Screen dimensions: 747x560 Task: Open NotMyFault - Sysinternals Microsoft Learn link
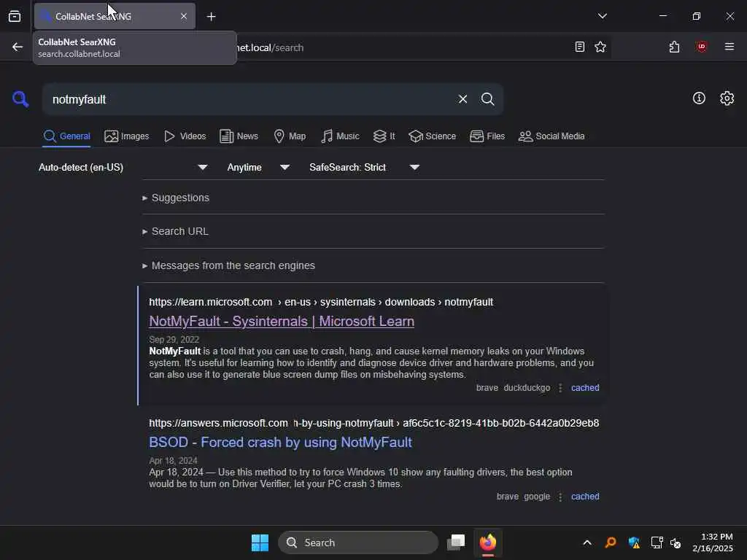[x=282, y=322]
